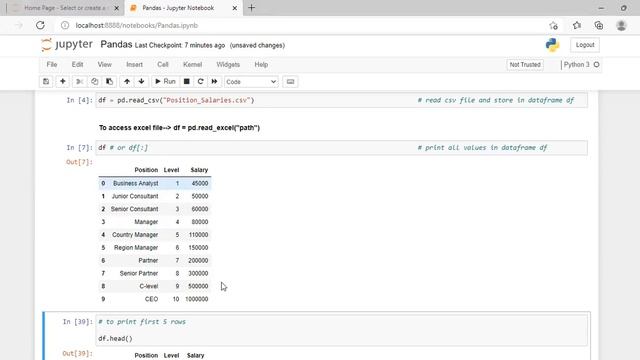Rename the notebook title Pandas

tap(116, 44)
